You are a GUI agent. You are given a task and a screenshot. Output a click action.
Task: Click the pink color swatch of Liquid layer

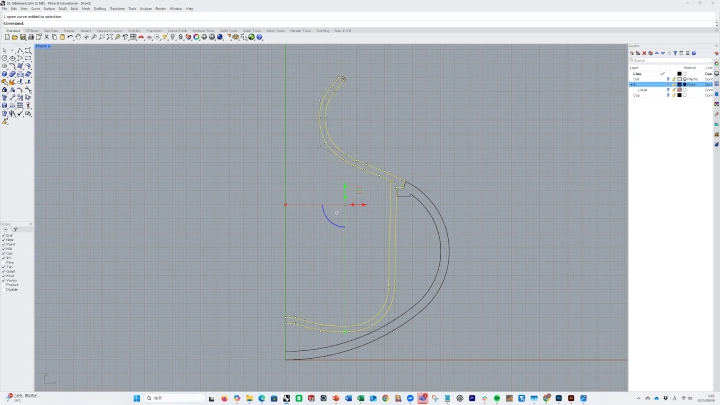[680, 90]
